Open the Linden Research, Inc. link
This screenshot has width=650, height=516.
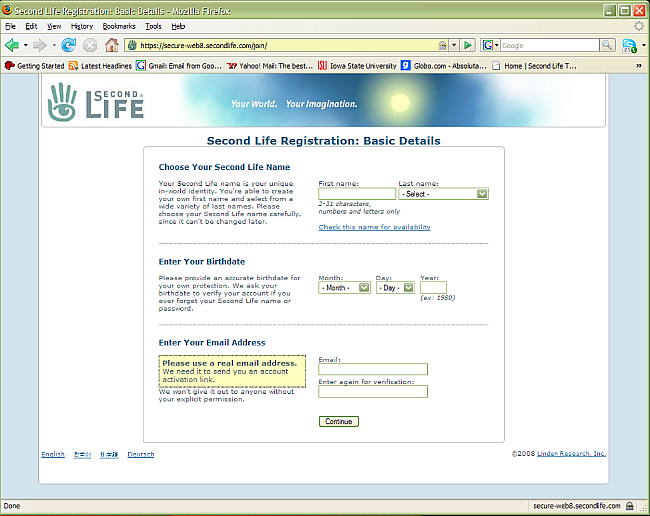pyautogui.click(x=571, y=453)
